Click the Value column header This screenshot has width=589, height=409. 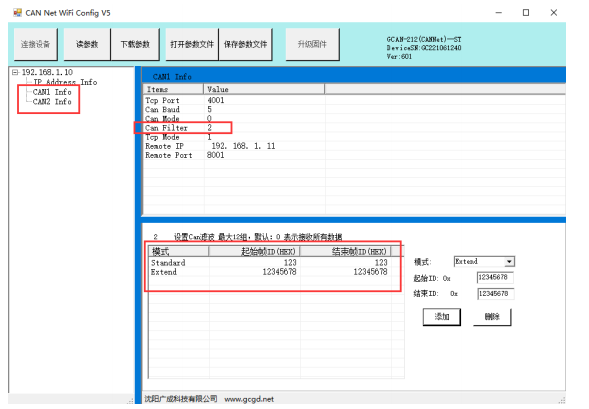[264, 89]
